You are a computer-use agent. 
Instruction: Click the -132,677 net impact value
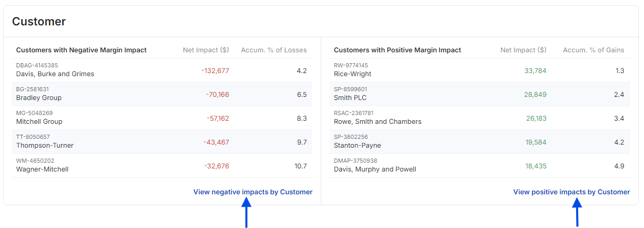pyautogui.click(x=215, y=70)
